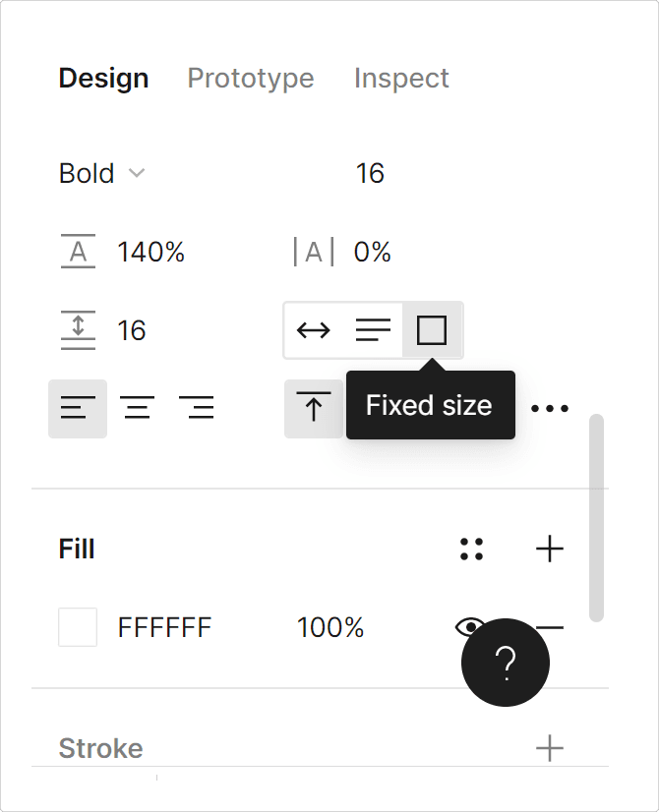The width and height of the screenshot is (659, 812).
Task: Add a new Fill with plus icon
Action: click(550, 549)
